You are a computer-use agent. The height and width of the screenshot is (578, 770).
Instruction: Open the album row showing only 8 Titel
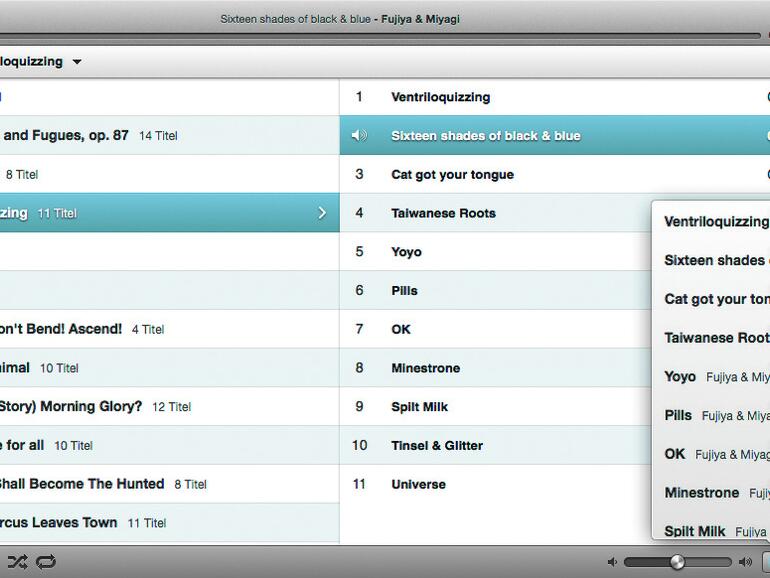(169, 174)
